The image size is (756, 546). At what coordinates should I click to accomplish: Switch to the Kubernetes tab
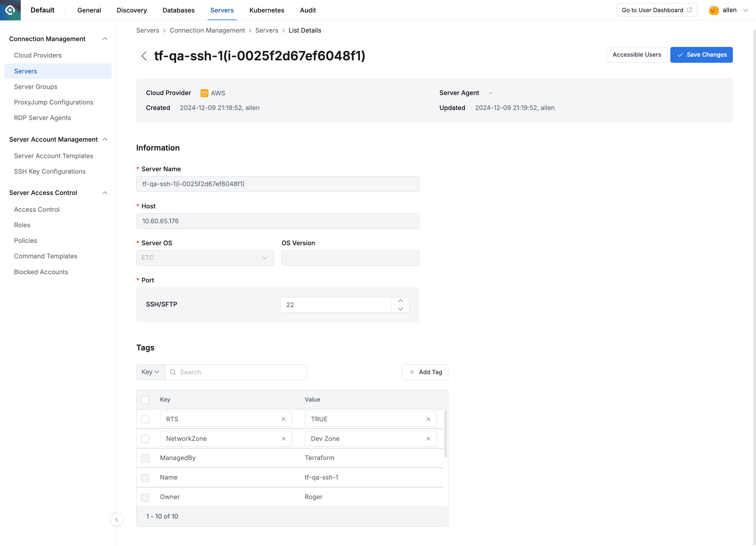coord(267,10)
